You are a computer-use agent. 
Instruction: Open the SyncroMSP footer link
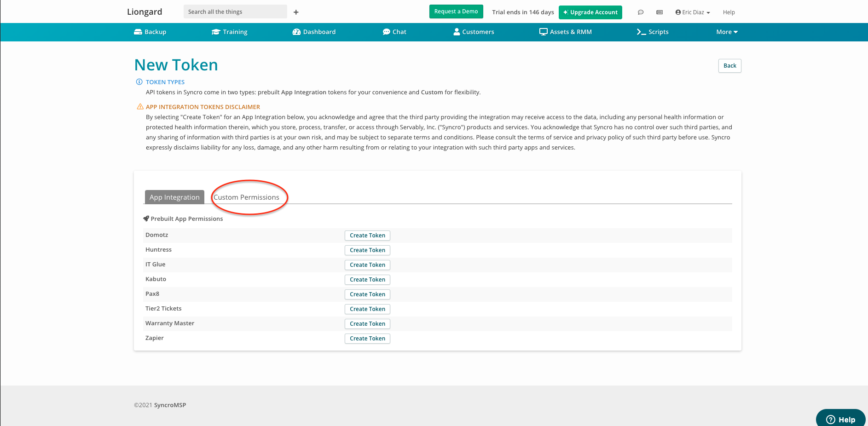(x=170, y=405)
